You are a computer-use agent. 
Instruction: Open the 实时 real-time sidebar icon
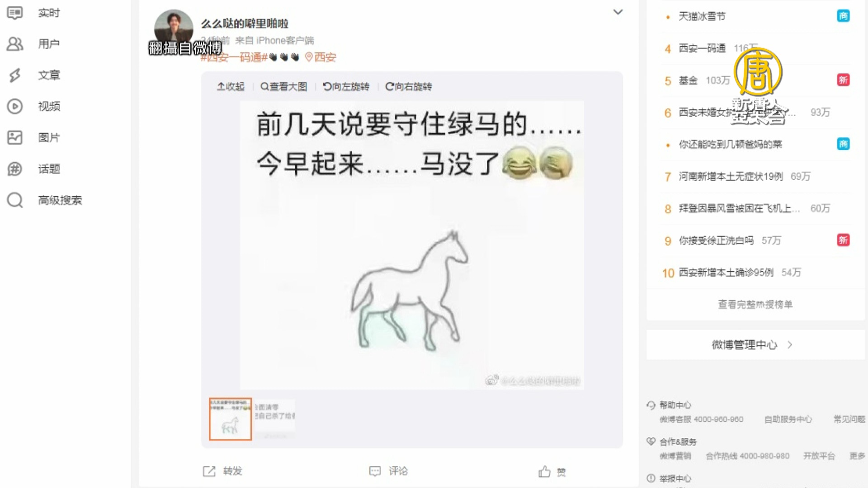(14, 13)
